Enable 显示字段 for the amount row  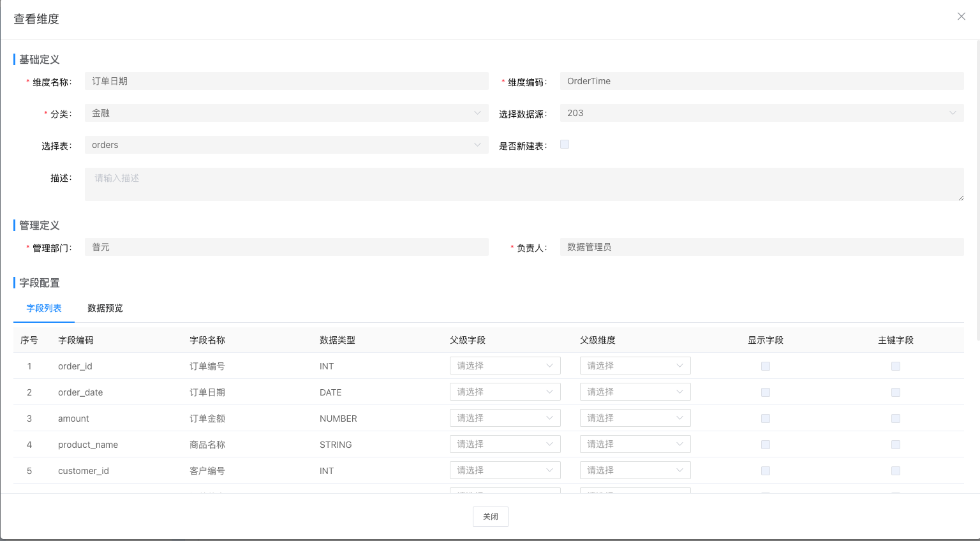[765, 419]
